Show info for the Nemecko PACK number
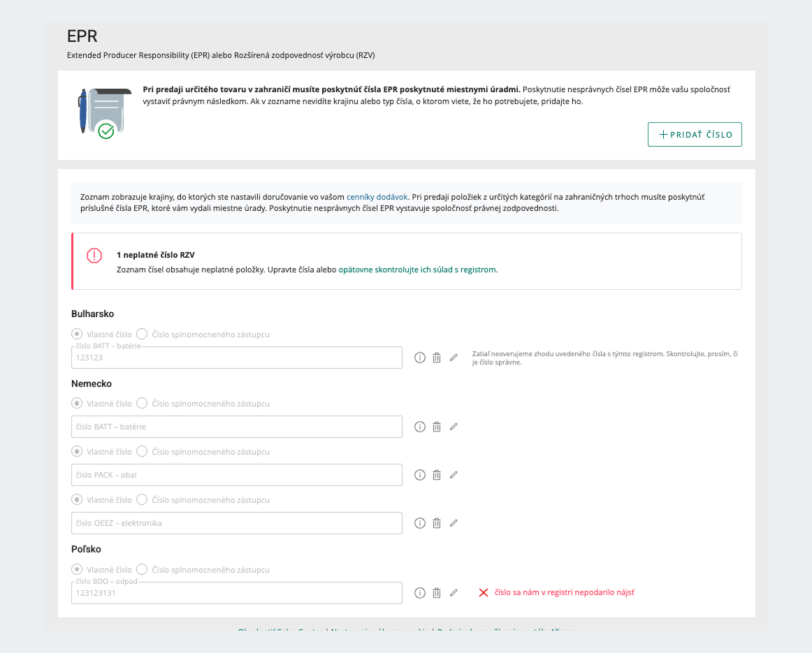The image size is (812, 653). tap(420, 475)
